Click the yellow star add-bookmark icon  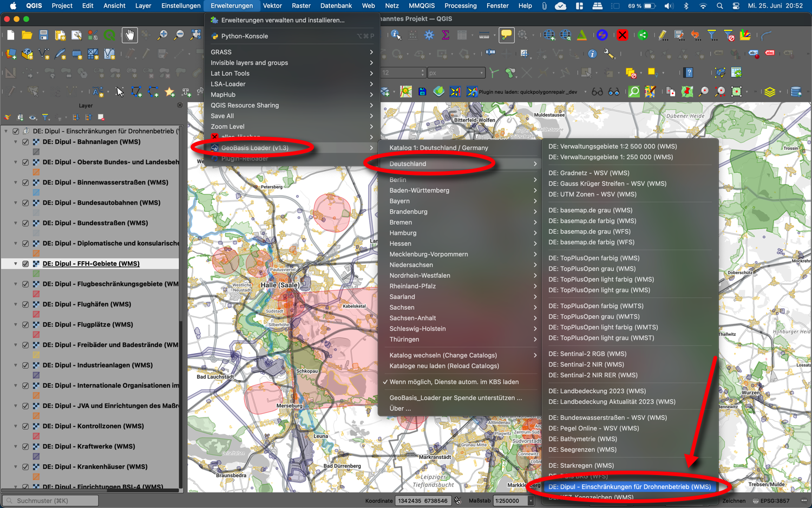(x=169, y=92)
